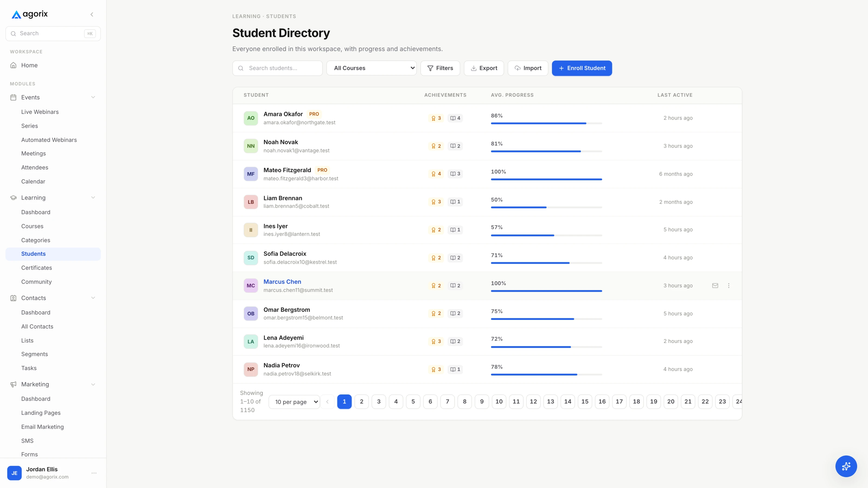The height and width of the screenshot is (488, 868).
Task: Click the Learning graduation cap icon
Action: point(14,198)
